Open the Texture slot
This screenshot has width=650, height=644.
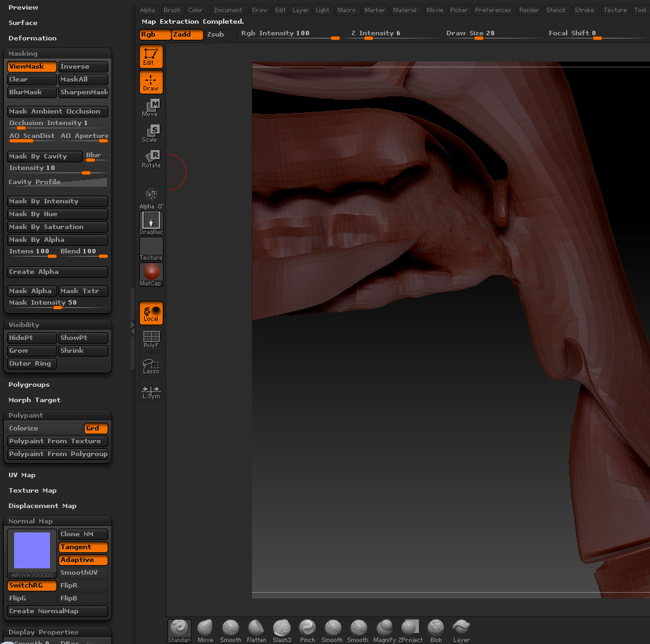coord(151,249)
